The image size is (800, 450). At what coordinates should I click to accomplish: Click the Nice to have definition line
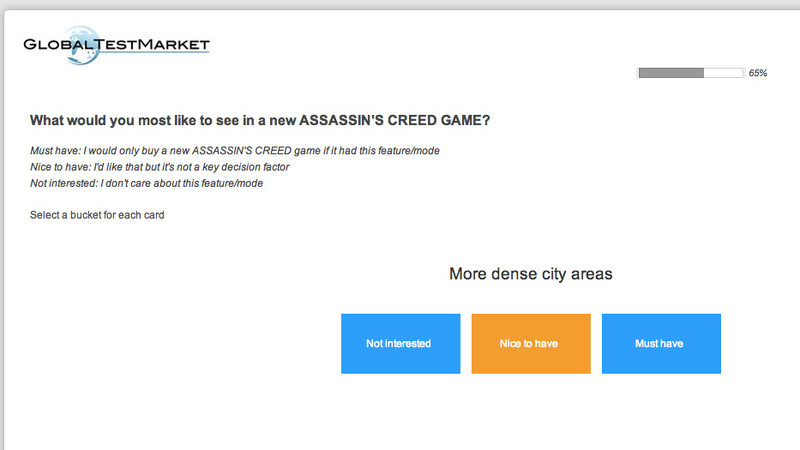click(x=160, y=167)
